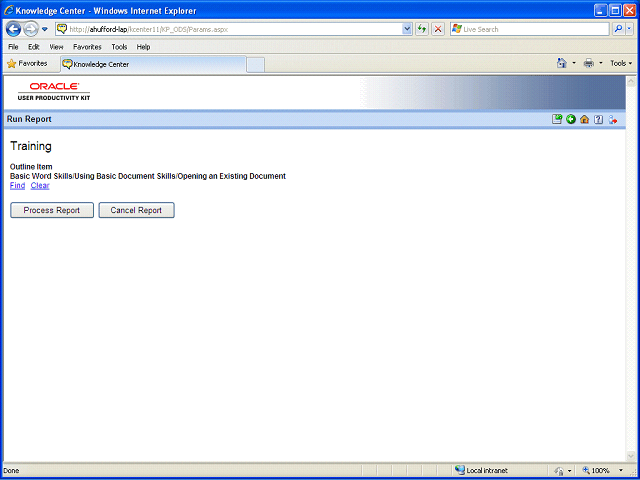Open help with the question mark icon
The image size is (640, 480).
point(598,119)
